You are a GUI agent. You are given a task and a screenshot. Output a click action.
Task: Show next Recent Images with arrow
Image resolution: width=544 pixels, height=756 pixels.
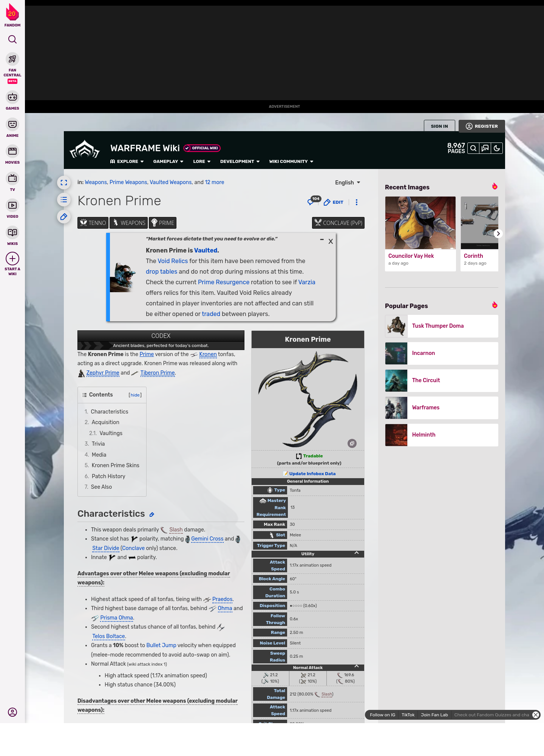[498, 234]
